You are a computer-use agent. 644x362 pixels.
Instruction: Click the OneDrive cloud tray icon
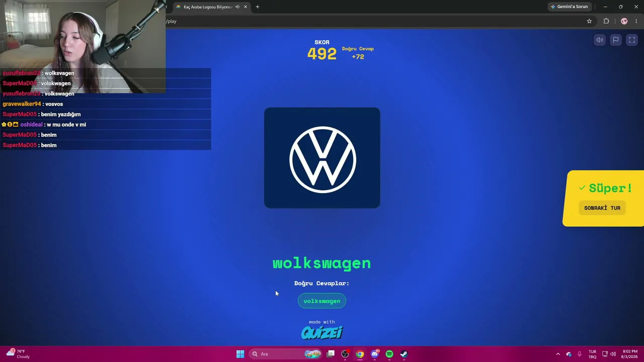[x=569, y=354]
